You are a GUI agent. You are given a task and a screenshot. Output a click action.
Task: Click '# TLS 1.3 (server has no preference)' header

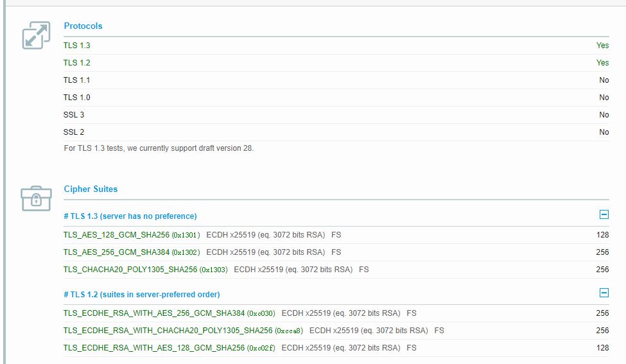click(x=130, y=216)
